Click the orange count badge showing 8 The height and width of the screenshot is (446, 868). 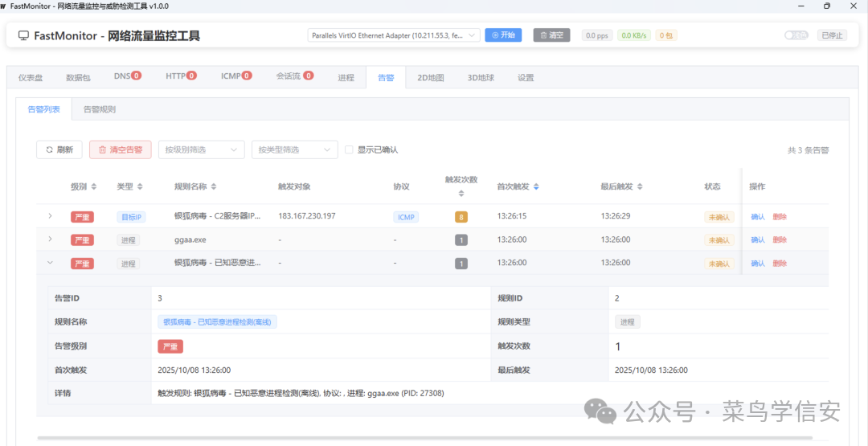coord(461,217)
